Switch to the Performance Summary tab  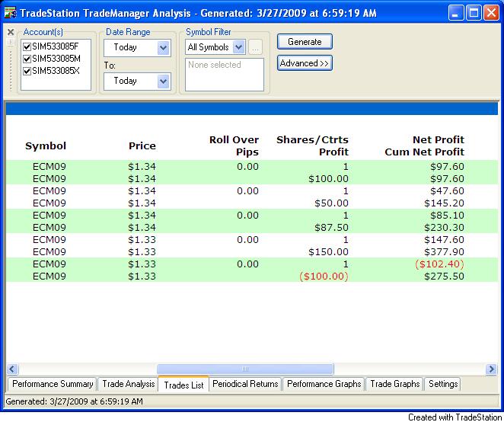pos(53,384)
